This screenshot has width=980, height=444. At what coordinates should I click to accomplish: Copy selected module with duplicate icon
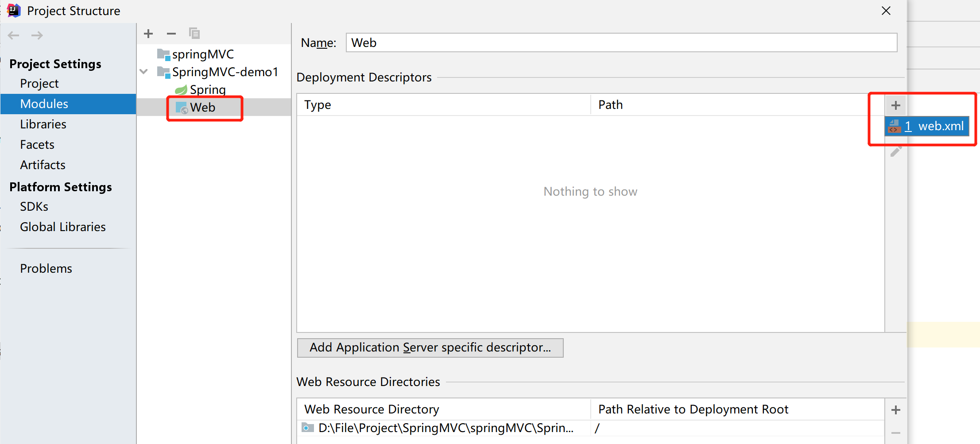pos(194,34)
